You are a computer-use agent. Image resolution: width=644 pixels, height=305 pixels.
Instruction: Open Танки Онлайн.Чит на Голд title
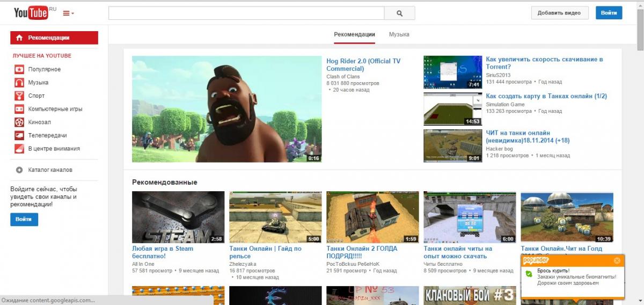(x=561, y=249)
